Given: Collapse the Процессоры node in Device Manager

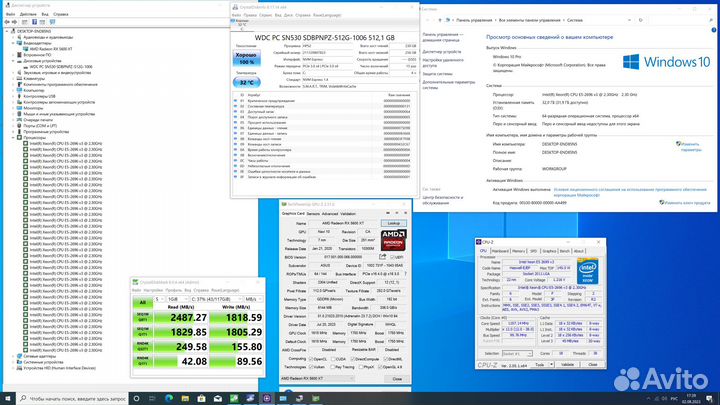Looking at the screenshot, I should pyautogui.click(x=13, y=137).
